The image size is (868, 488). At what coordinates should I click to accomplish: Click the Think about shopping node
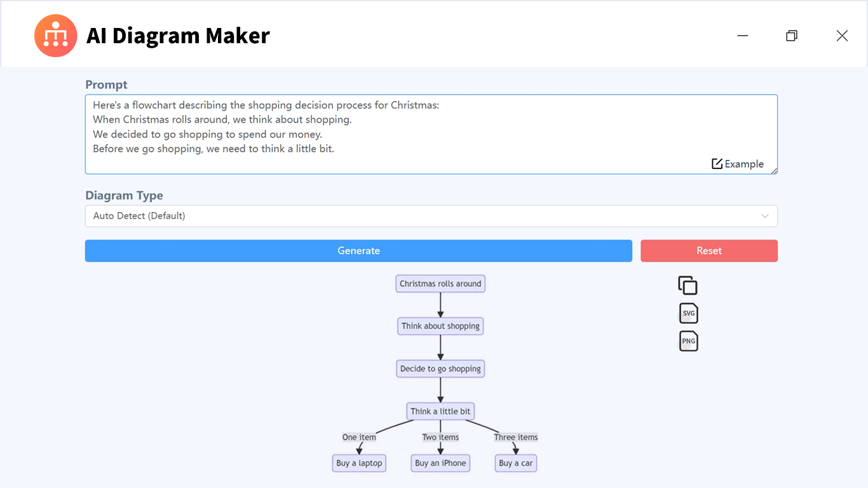tap(440, 326)
